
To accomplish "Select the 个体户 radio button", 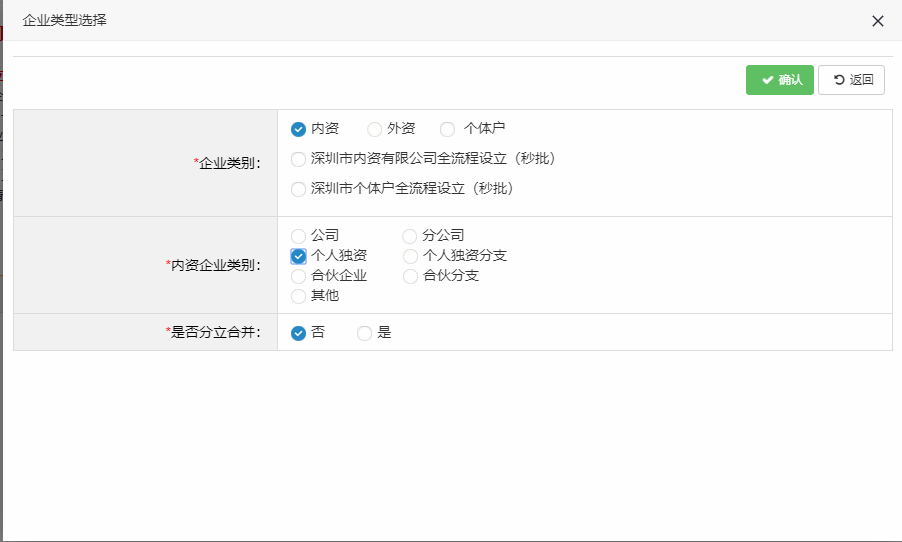I will (447, 129).
